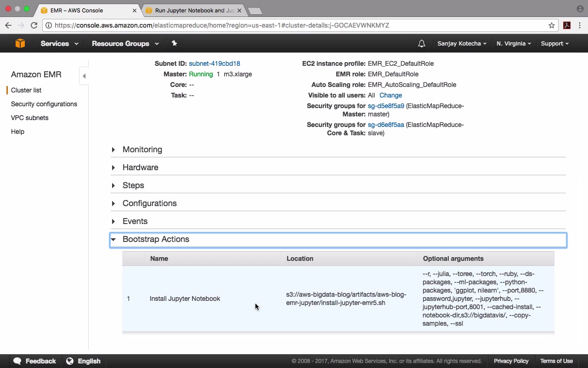Image resolution: width=588 pixels, height=368 pixels.
Task: Reload the page with the refresh icon
Action: (x=34, y=25)
